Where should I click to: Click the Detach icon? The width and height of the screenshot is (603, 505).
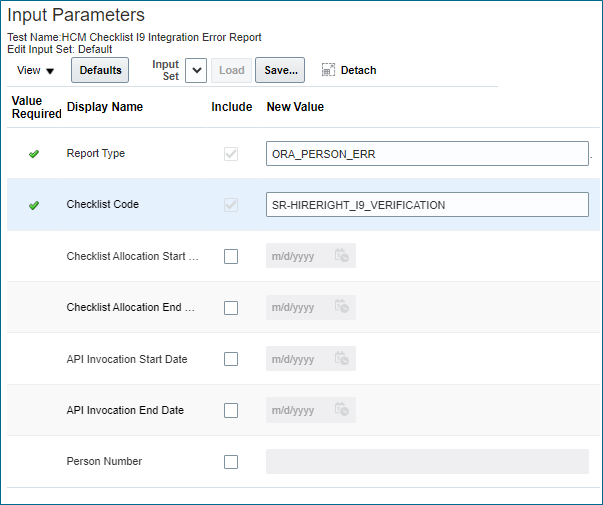(x=328, y=70)
